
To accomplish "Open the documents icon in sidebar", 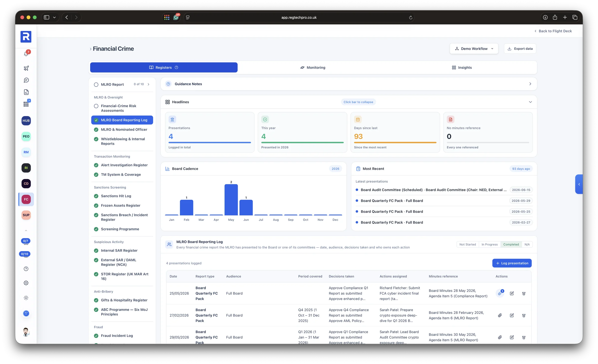I will (26, 92).
